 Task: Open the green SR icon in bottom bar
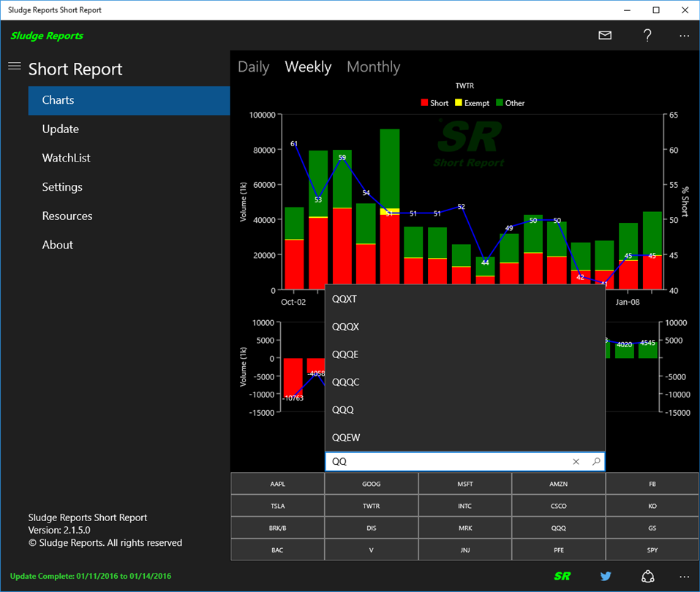[x=562, y=577]
